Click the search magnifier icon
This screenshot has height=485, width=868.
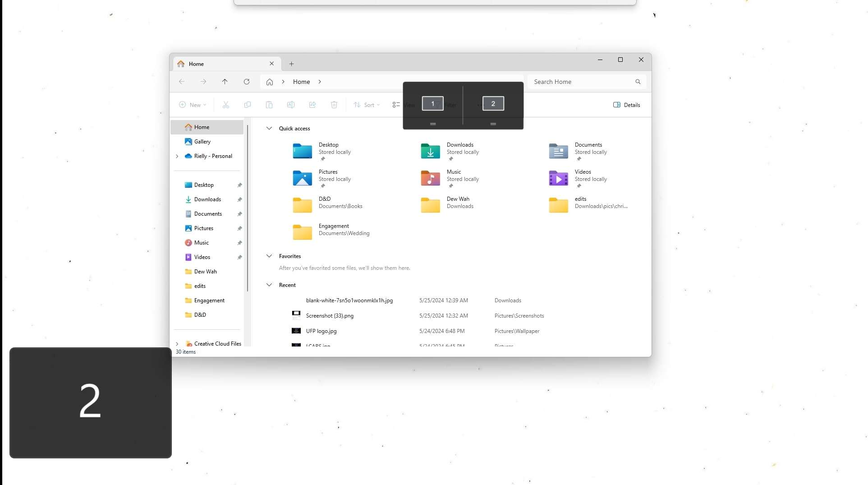point(638,82)
